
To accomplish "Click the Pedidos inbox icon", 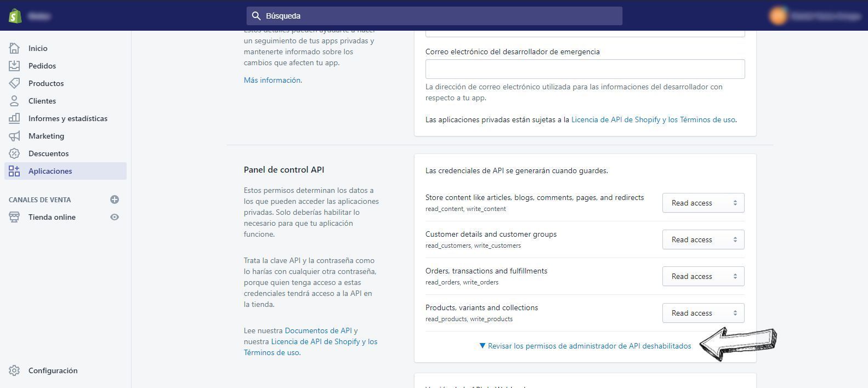I will tap(14, 66).
